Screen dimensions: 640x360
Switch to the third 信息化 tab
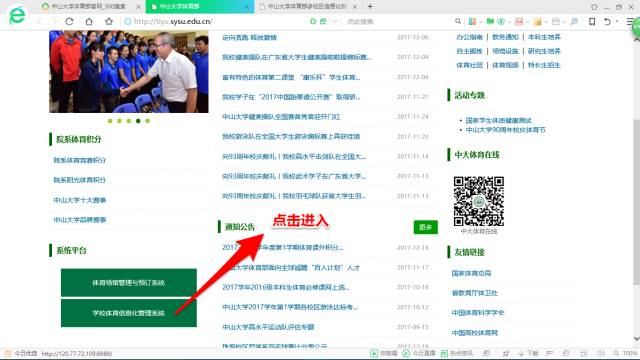click(x=304, y=7)
